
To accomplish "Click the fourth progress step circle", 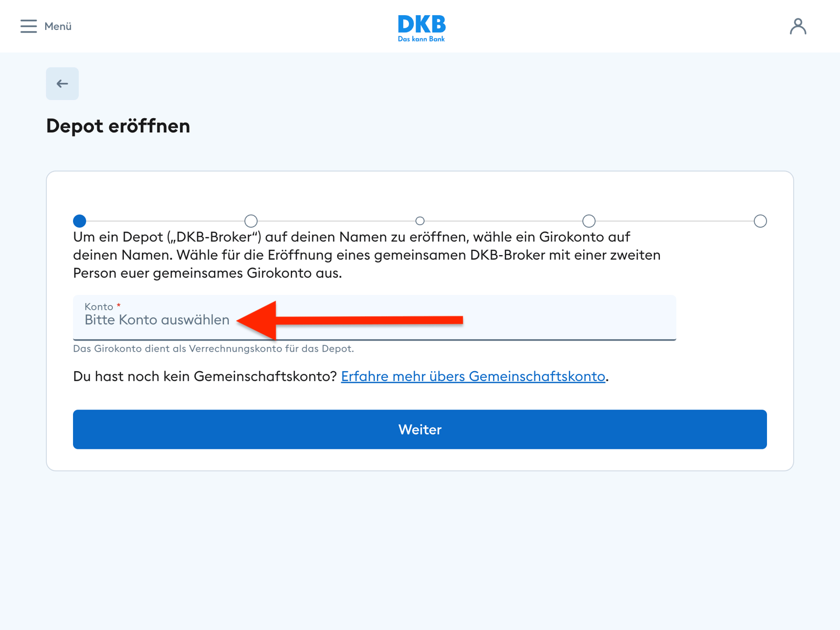I will click(x=589, y=221).
